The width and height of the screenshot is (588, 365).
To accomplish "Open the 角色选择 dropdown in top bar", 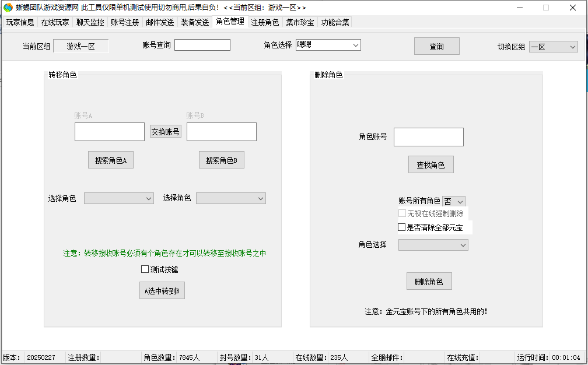I will click(328, 45).
